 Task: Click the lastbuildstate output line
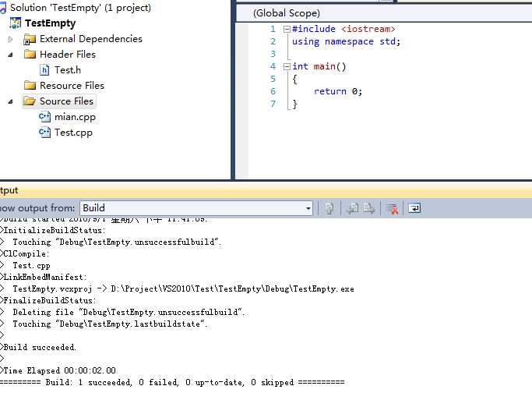click(x=110, y=324)
